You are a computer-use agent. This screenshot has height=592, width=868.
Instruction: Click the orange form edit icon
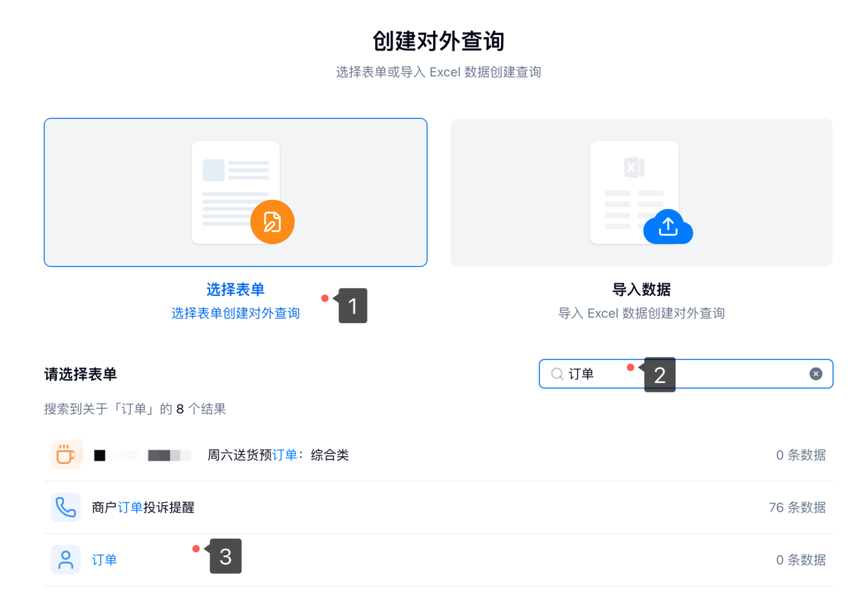272,222
